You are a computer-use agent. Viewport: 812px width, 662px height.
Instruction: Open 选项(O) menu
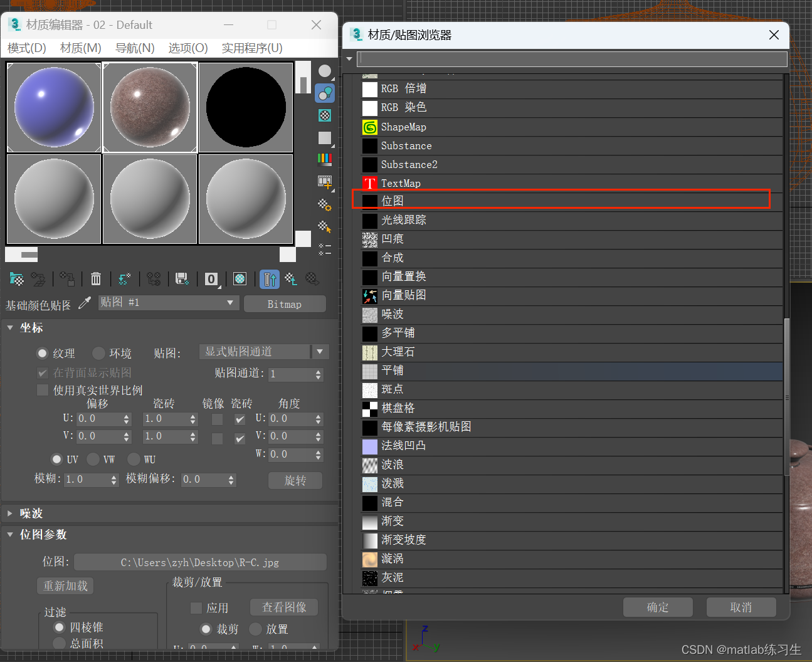pos(188,48)
